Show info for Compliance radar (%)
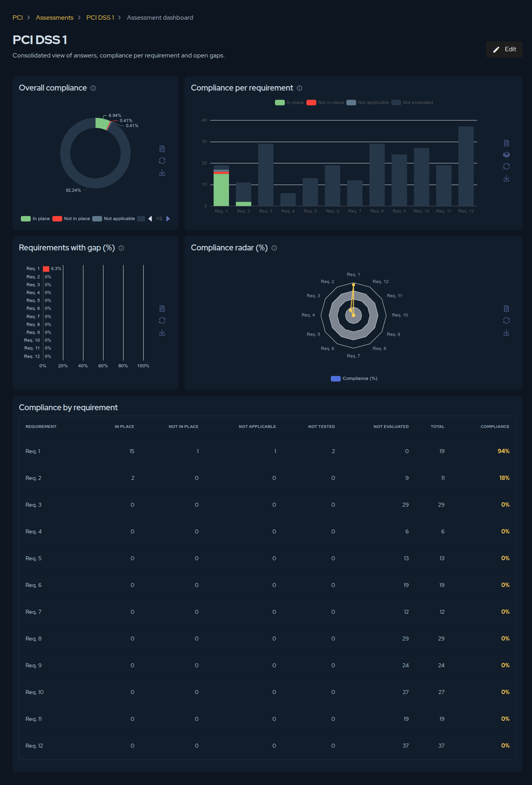The width and height of the screenshot is (532, 785). (x=274, y=248)
